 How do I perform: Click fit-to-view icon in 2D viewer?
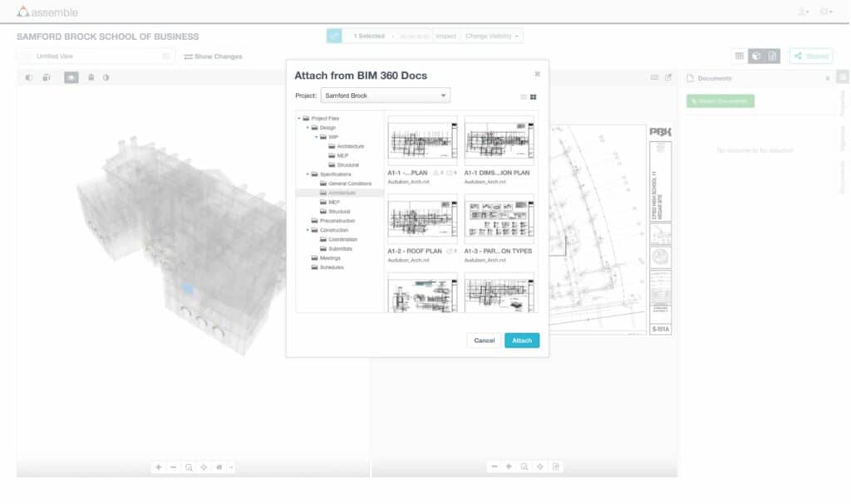click(x=540, y=467)
